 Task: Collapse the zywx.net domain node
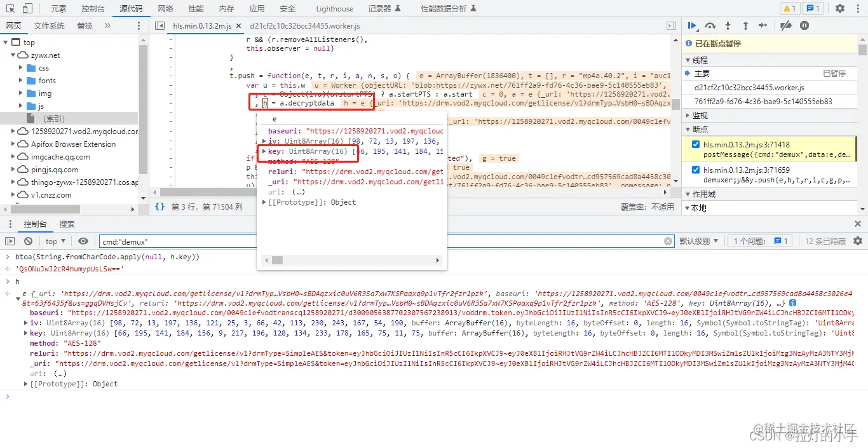coord(13,55)
